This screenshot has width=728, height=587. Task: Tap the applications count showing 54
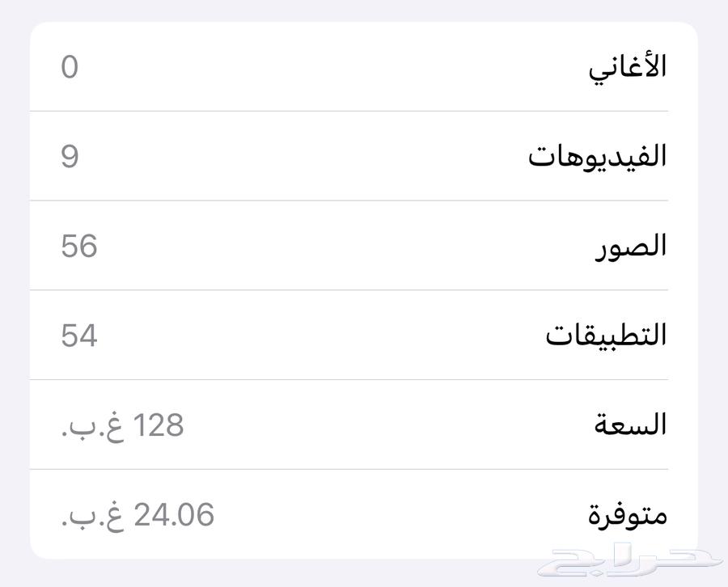point(74,335)
